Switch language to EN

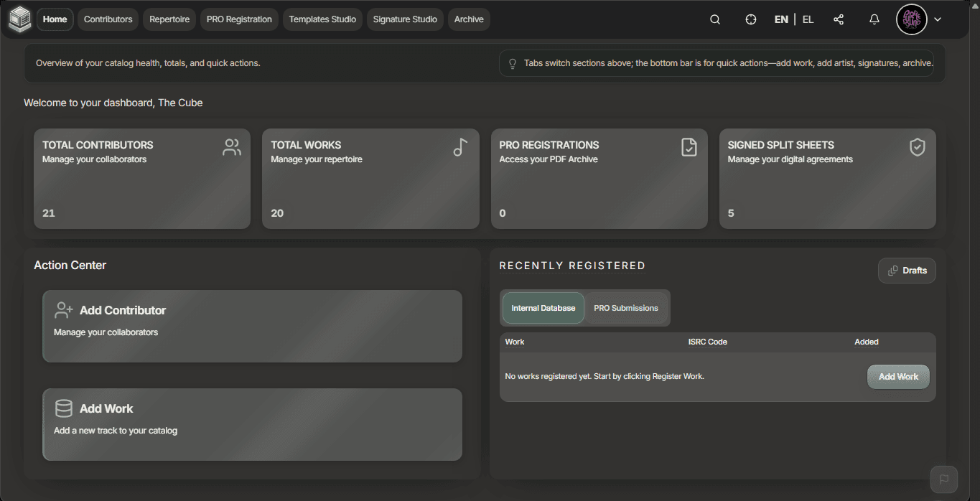coord(781,19)
